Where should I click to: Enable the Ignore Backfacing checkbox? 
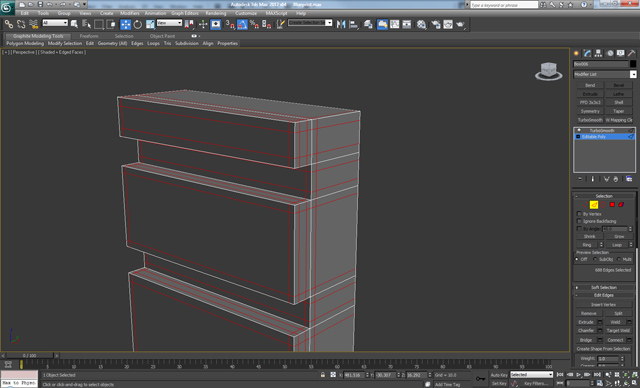(x=579, y=221)
